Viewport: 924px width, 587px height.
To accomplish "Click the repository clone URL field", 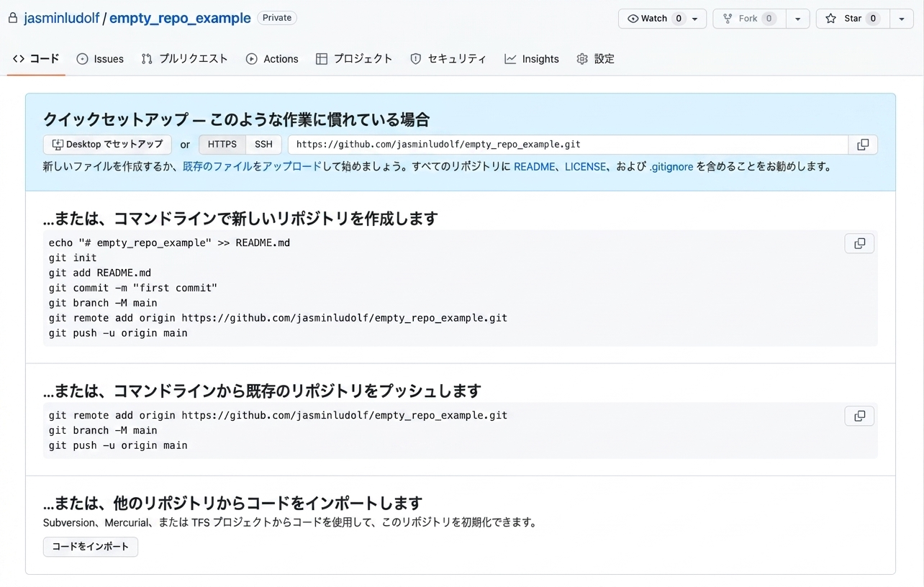I will pos(569,145).
